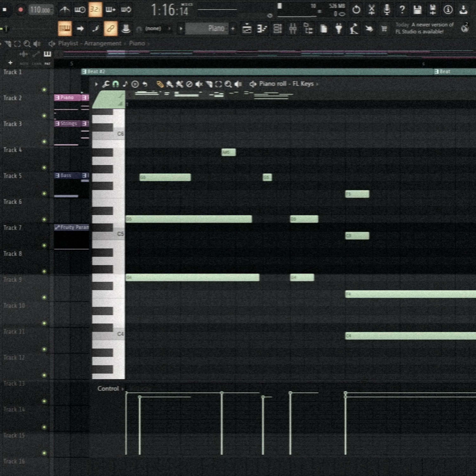The width and height of the screenshot is (476, 476).
Task: Click the record button
Action: [x=21, y=10]
